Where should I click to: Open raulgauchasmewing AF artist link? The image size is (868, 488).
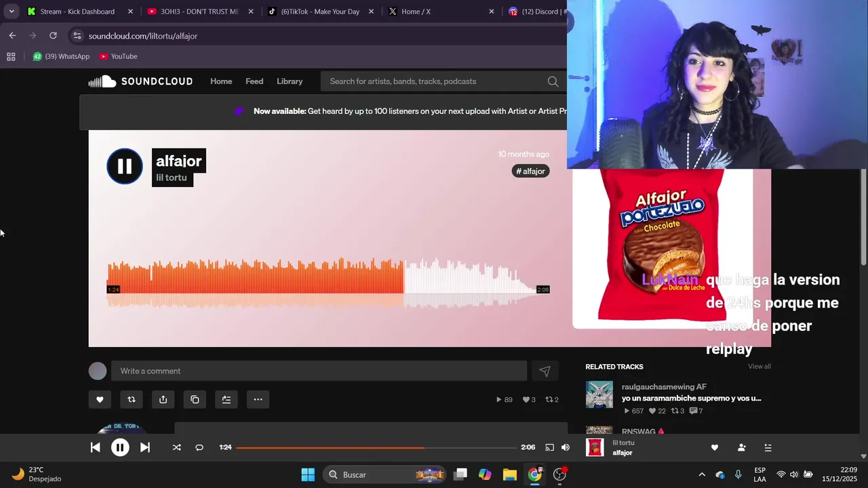(x=664, y=387)
